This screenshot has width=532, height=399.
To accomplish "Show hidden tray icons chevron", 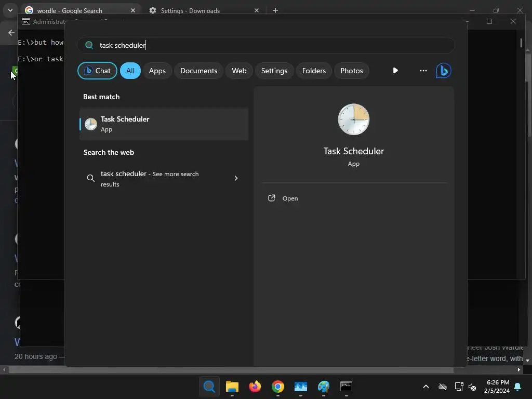I will point(426,387).
